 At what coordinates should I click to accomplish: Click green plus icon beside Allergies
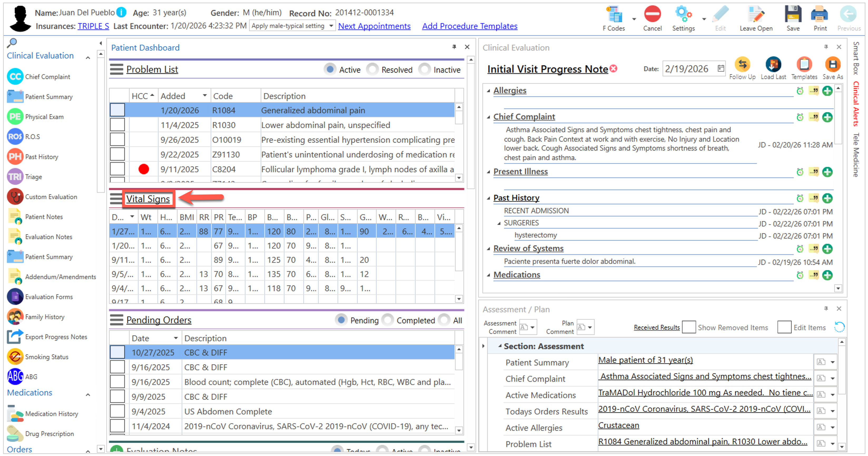point(827,91)
